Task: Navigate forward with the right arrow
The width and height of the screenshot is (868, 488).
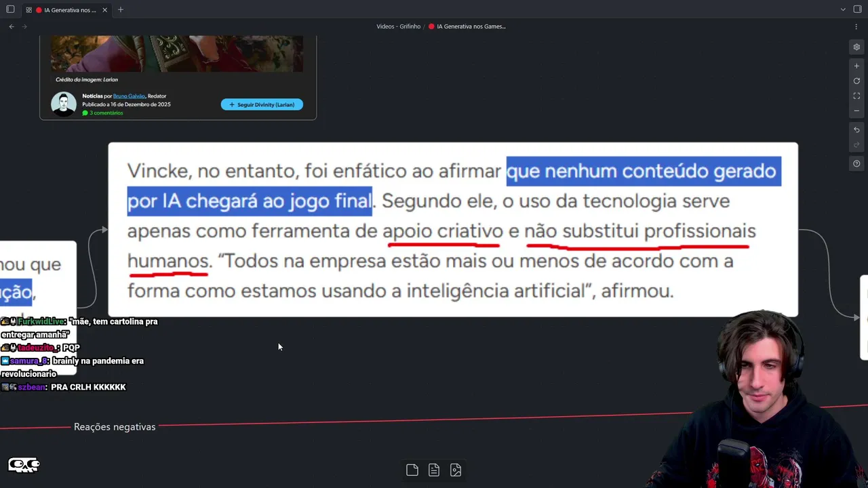Action: (x=25, y=26)
